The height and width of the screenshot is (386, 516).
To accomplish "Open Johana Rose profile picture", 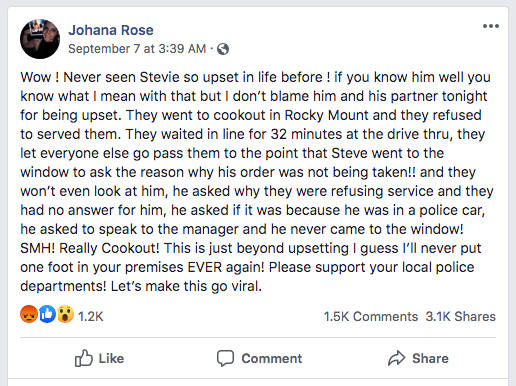I will [x=40, y=39].
